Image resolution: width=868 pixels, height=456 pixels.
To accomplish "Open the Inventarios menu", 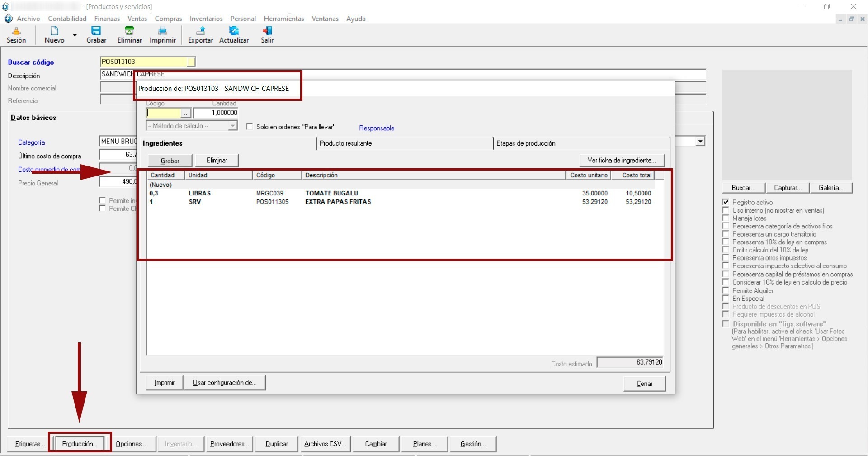I will [206, 19].
